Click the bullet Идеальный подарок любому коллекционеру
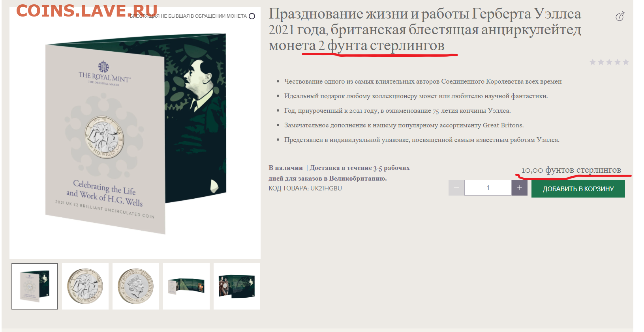Image resolution: width=644 pixels, height=332 pixels. (416, 96)
